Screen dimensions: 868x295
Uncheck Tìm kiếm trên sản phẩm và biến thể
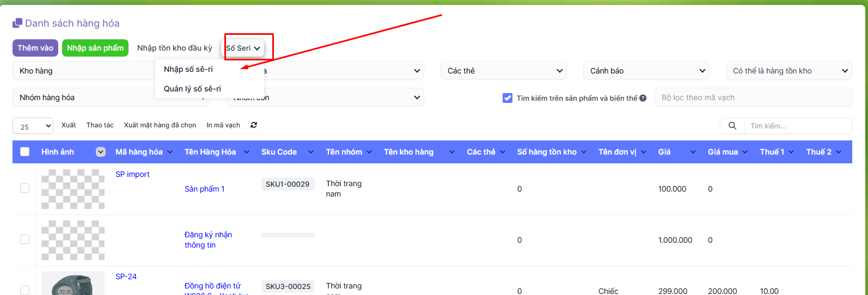pyautogui.click(x=508, y=98)
